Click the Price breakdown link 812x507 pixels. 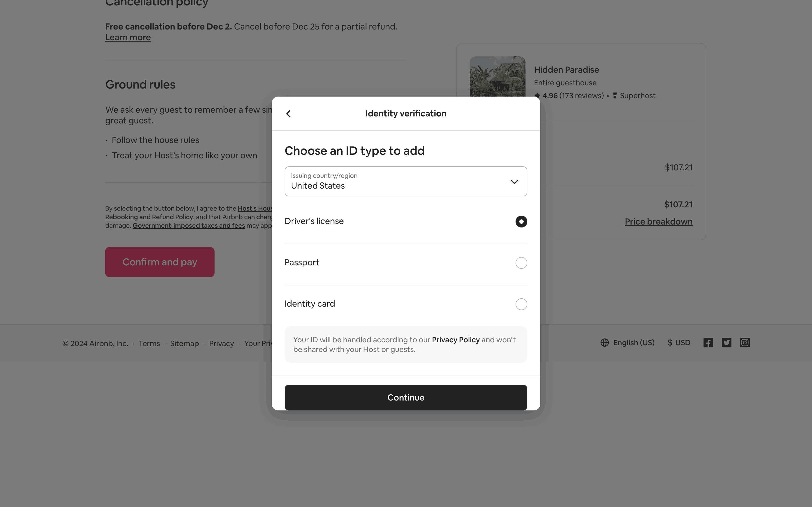(658, 222)
